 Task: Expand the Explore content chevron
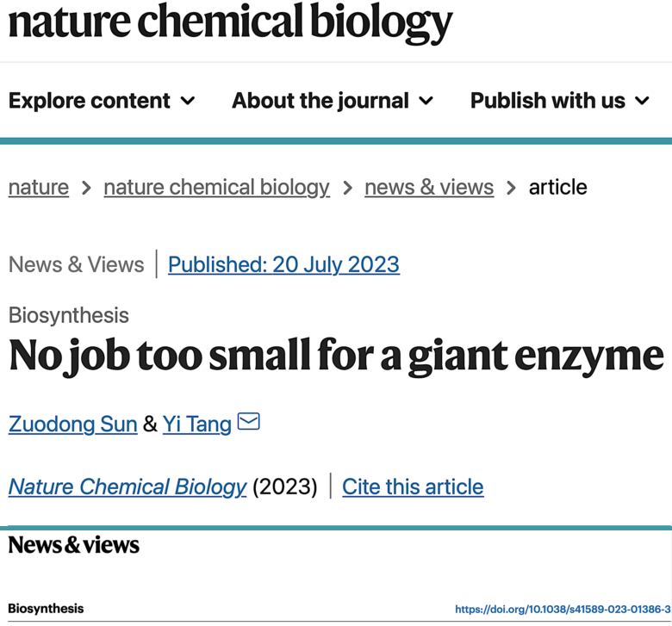188,102
